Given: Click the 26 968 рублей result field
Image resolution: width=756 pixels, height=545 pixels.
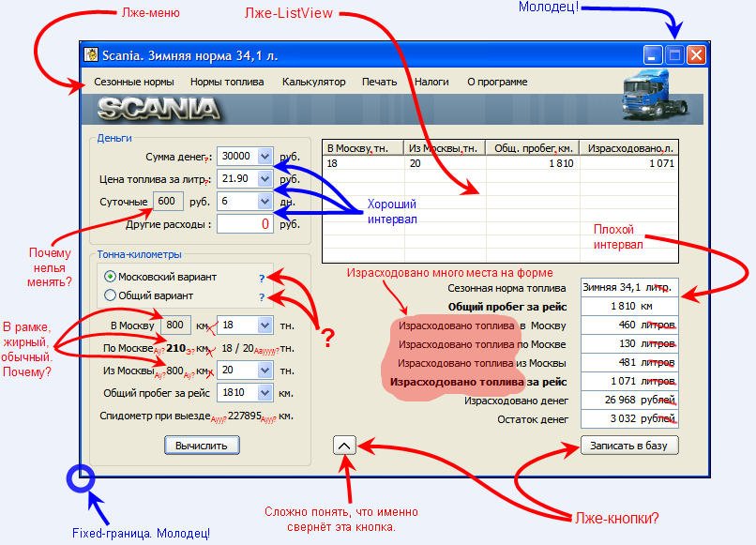Looking at the screenshot, I should pos(629,401).
